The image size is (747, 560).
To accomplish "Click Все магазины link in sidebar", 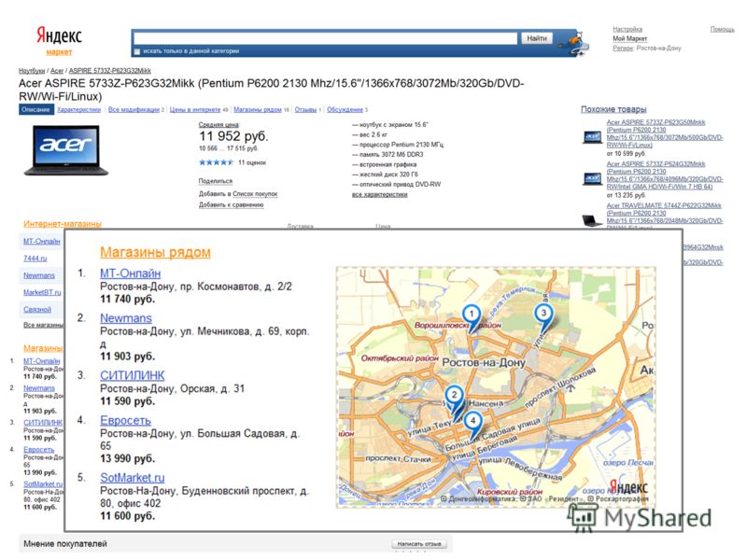I will (x=43, y=325).
